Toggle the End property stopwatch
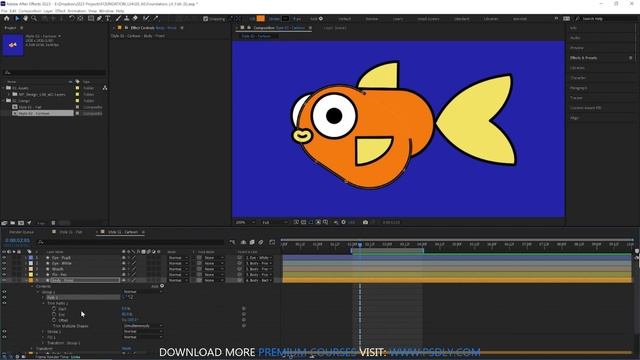This screenshot has height=360, width=640. [x=54, y=314]
